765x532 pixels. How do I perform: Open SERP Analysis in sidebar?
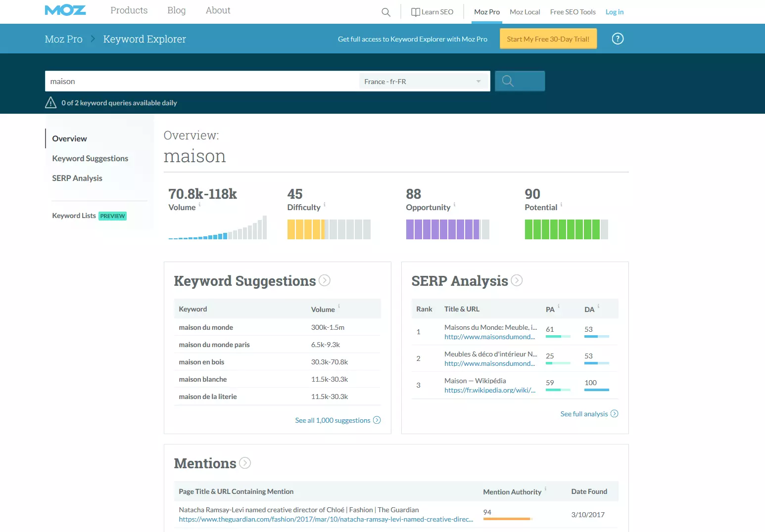pyautogui.click(x=77, y=178)
